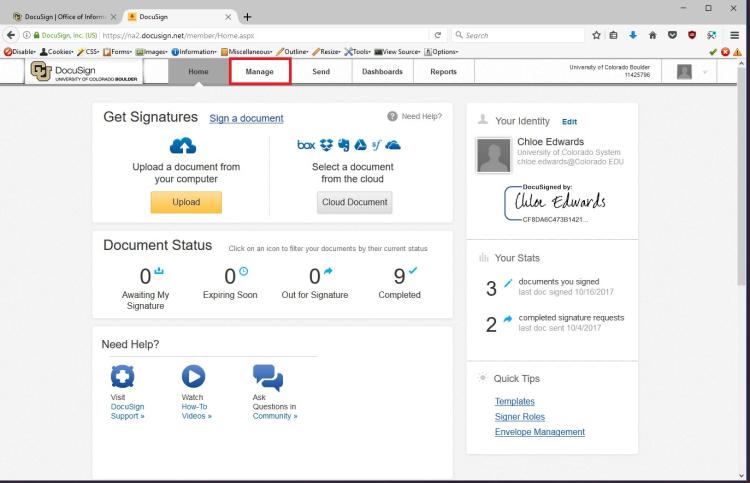
Task: Click the yellow Upload button
Action: click(186, 202)
